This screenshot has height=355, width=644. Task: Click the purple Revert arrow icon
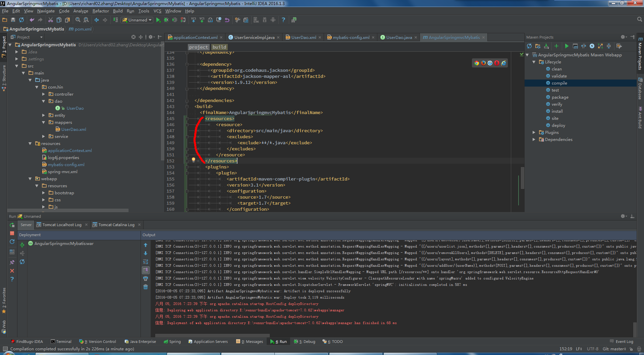tap(227, 20)
